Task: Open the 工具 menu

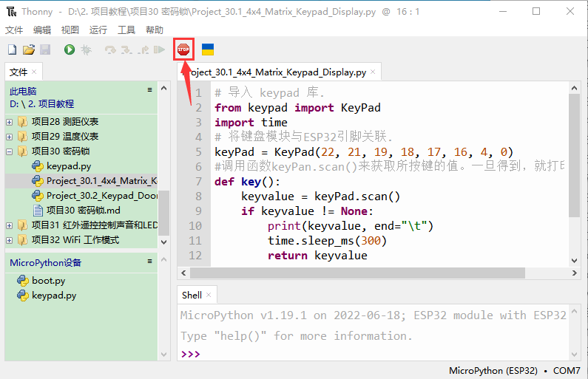Action: coord(126,30)
